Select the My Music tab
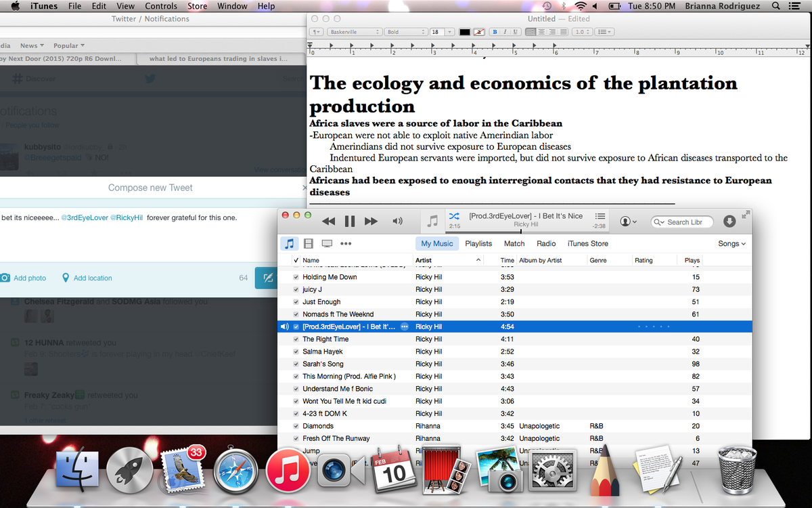The image size is (812, 508). click(x=437, y=243)
